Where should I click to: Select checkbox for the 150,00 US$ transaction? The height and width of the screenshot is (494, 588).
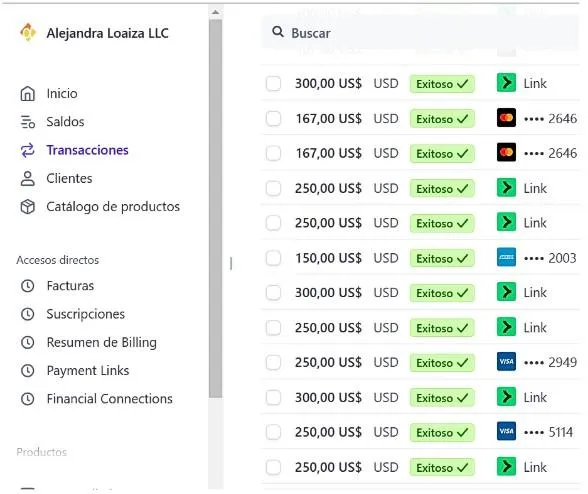click(273, 258)
